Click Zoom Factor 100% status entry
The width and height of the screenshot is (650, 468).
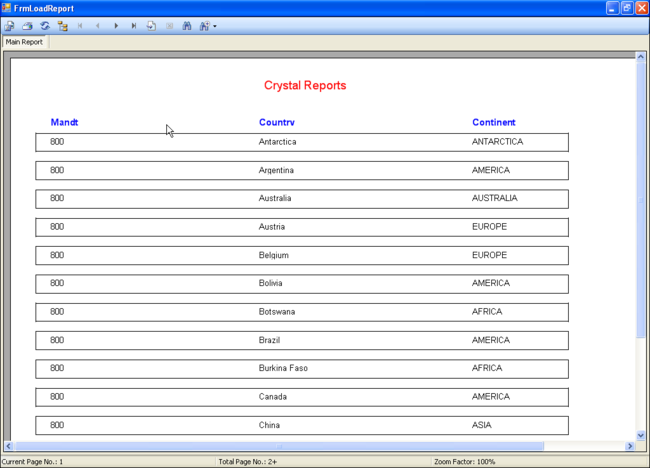pos(465,462)
